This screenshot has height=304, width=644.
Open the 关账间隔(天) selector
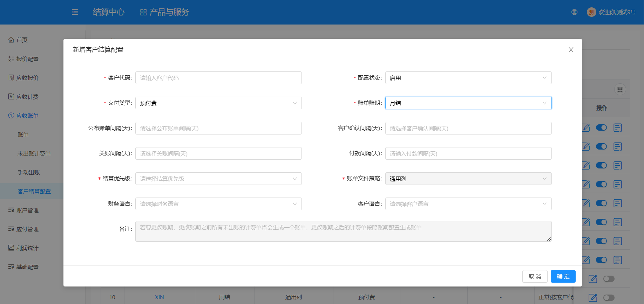tap(218, 153)
